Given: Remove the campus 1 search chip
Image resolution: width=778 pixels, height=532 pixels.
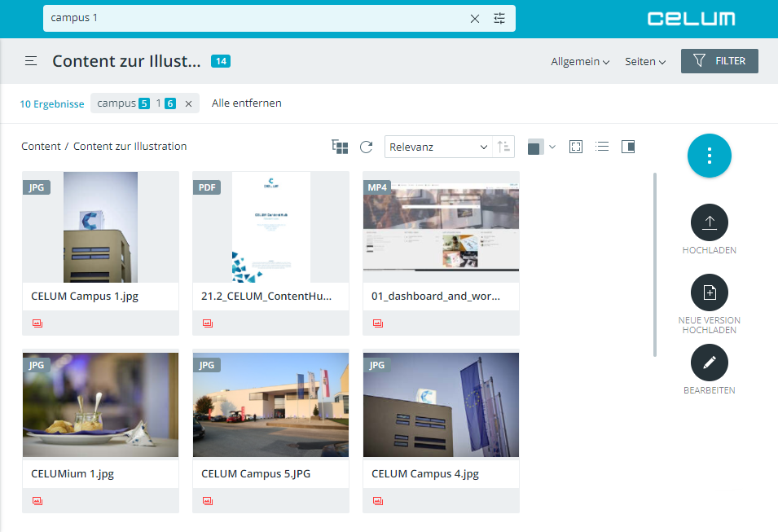Looking at the screenshot, I should click(188, 103).
